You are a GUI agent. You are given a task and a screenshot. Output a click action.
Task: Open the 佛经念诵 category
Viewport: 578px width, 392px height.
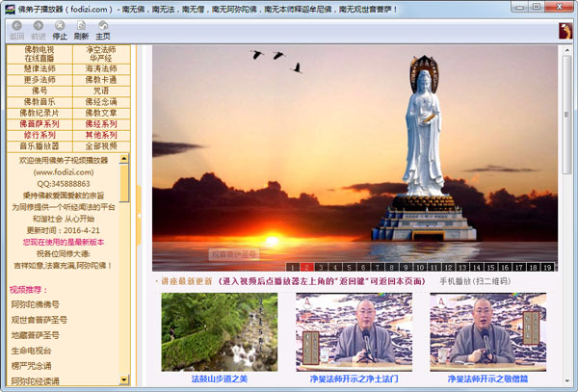101,102
